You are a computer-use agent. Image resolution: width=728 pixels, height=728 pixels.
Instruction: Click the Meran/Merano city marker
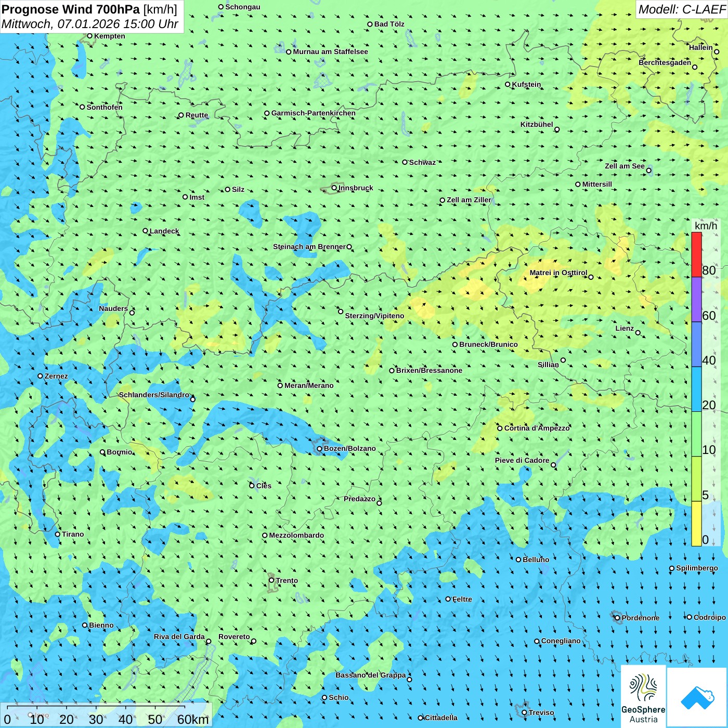point(280,385)
